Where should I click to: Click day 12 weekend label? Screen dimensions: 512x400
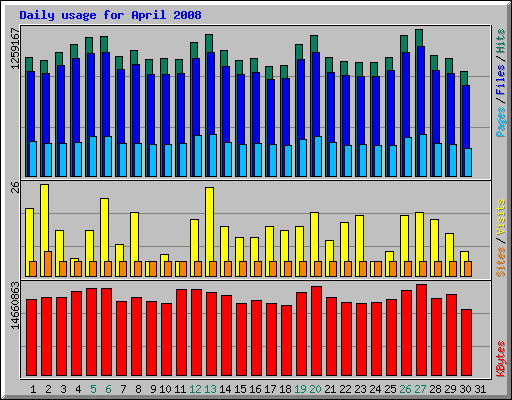[195, 389]
